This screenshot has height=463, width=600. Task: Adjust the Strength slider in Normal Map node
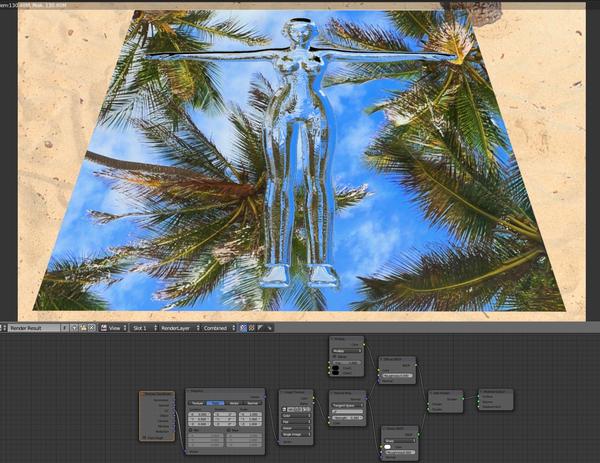(x=347, y=418)
